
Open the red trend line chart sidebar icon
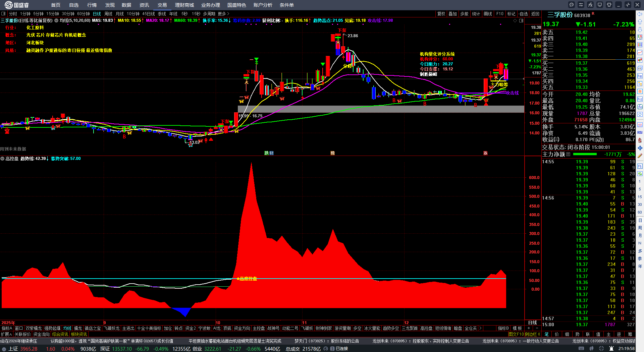[x=640, y=53]
